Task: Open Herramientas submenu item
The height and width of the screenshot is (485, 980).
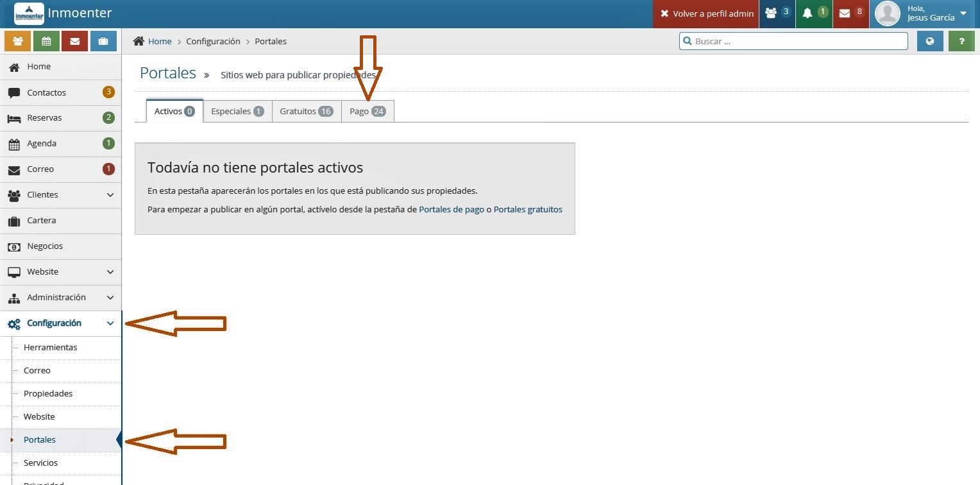Action: coord(60,348)
